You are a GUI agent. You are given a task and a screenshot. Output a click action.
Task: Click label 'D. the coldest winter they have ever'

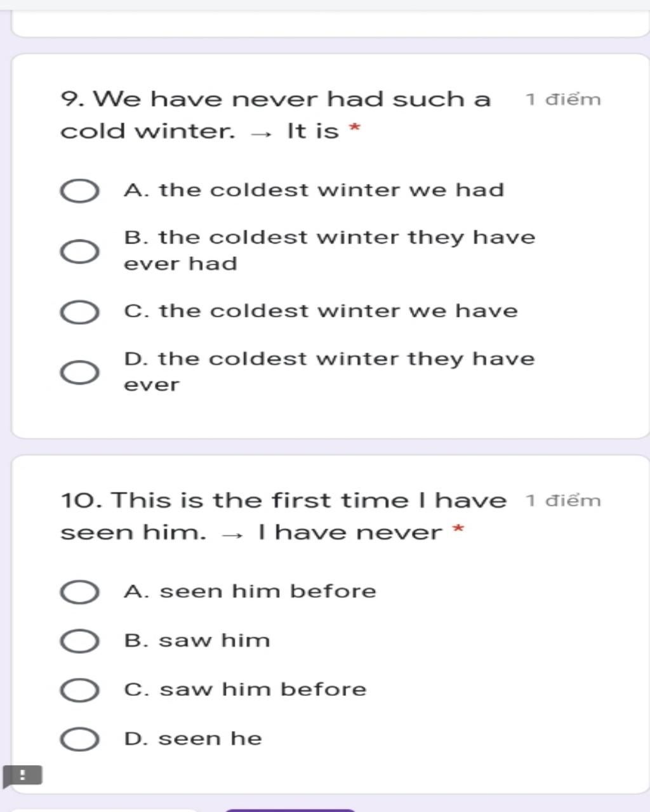coord(329,371)
